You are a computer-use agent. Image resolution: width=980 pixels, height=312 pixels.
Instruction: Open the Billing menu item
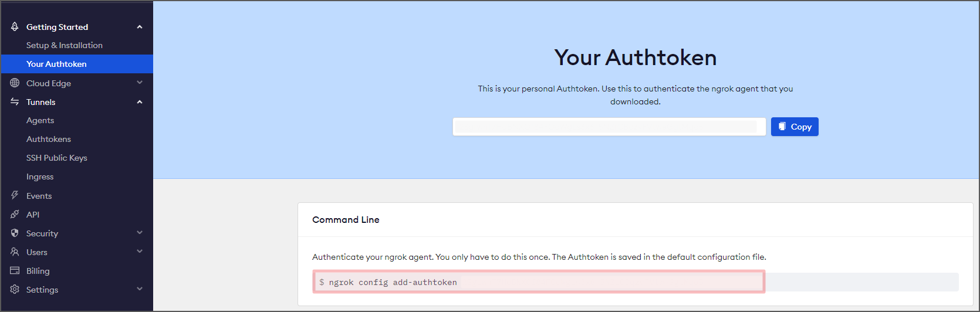coord(38,271)
